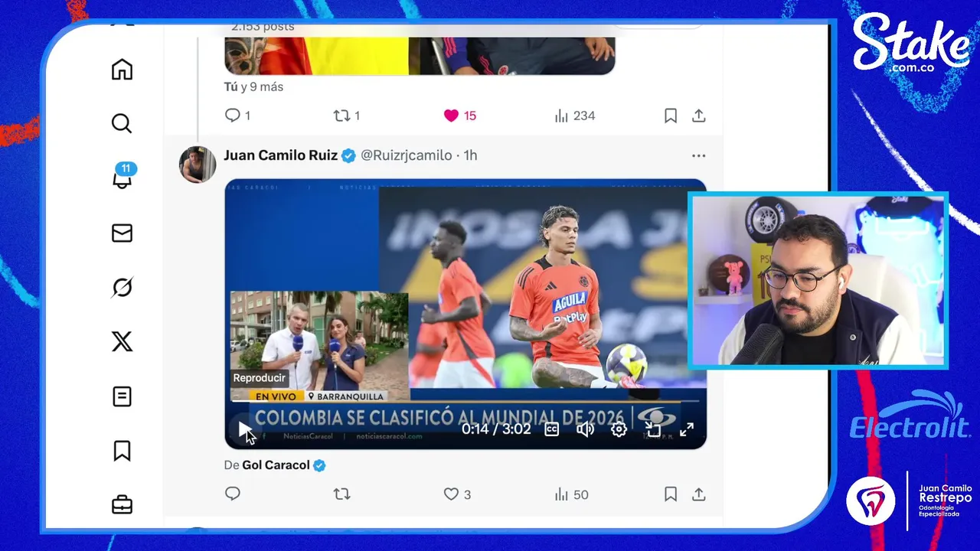Expand the video to fullscreen

tap(687, 429)
